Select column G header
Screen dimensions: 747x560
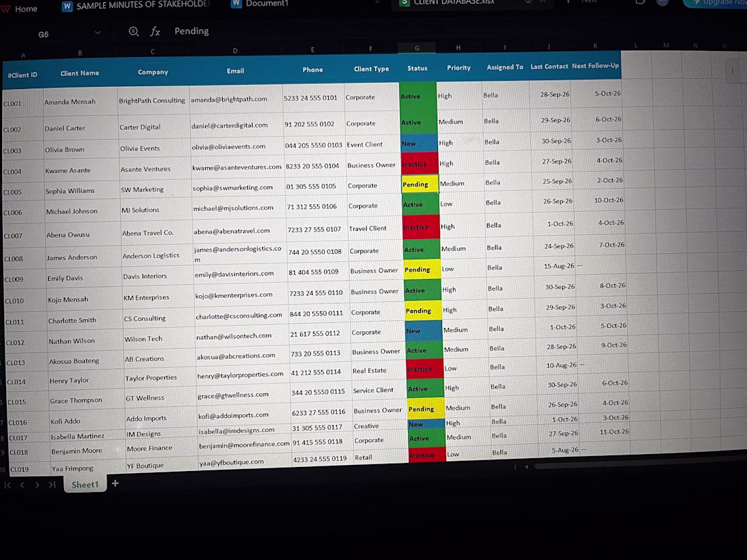(x=417, y=48)
